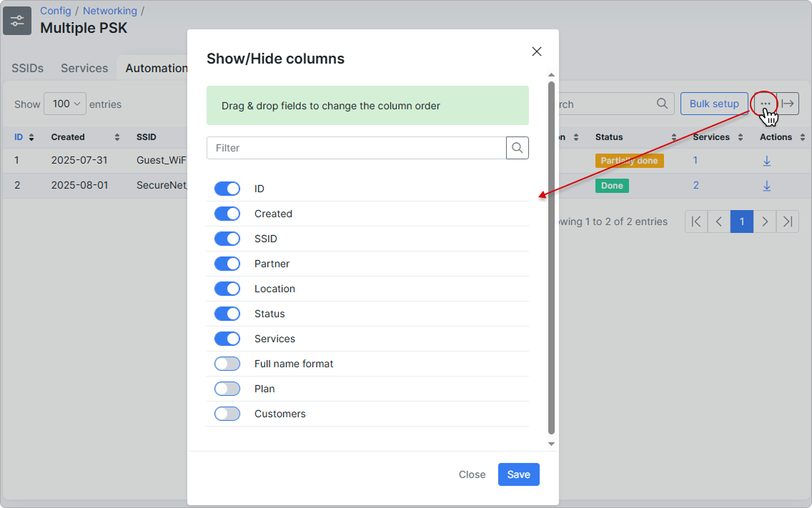This screenshot has width=812, height=508.
Task: Open the three-dots column options button
Action: 765,104
